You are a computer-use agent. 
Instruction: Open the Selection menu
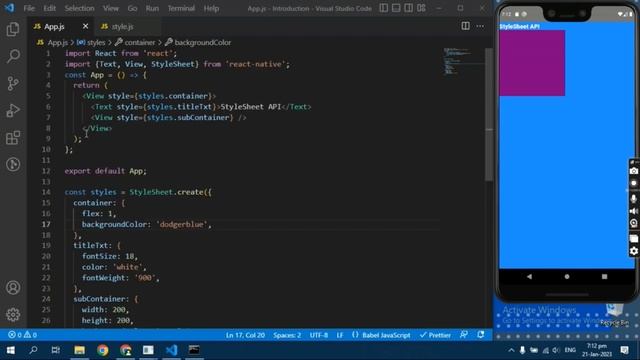pyautogui.click(x=79, y=8)
